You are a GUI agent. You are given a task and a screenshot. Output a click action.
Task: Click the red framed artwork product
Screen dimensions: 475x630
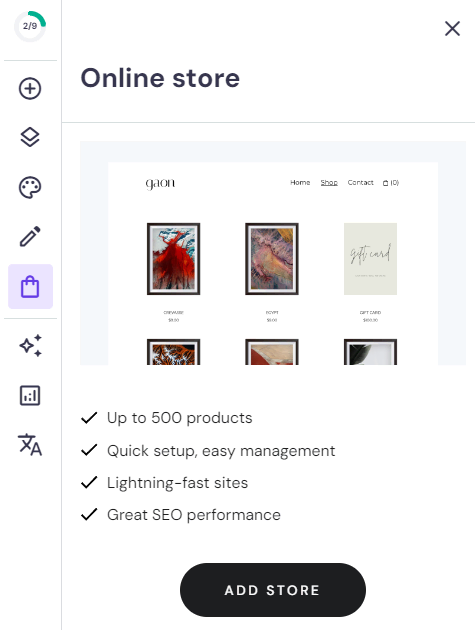point(174,259)
